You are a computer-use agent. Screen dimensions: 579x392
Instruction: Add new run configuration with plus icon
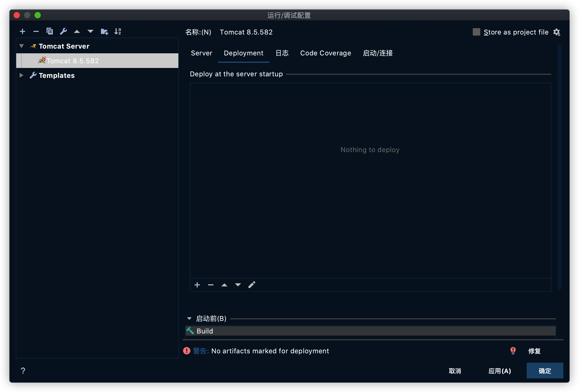click(22, 32)
